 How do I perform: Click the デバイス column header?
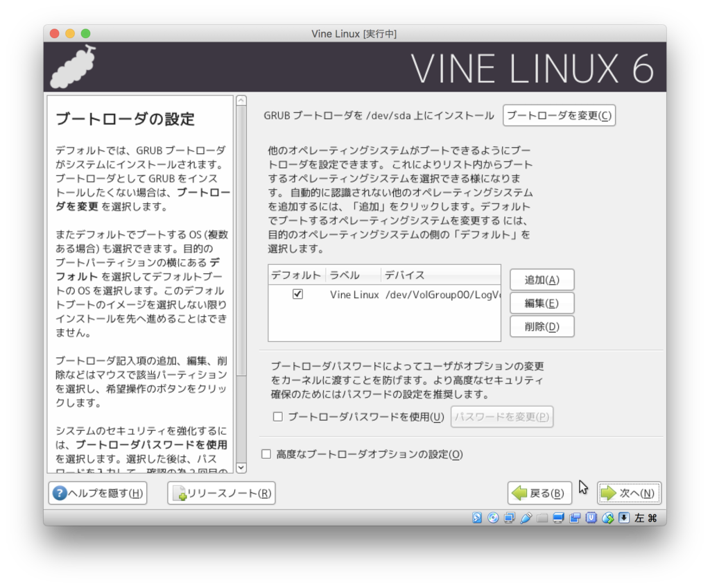pyautogui.click(x=440, y=275)
